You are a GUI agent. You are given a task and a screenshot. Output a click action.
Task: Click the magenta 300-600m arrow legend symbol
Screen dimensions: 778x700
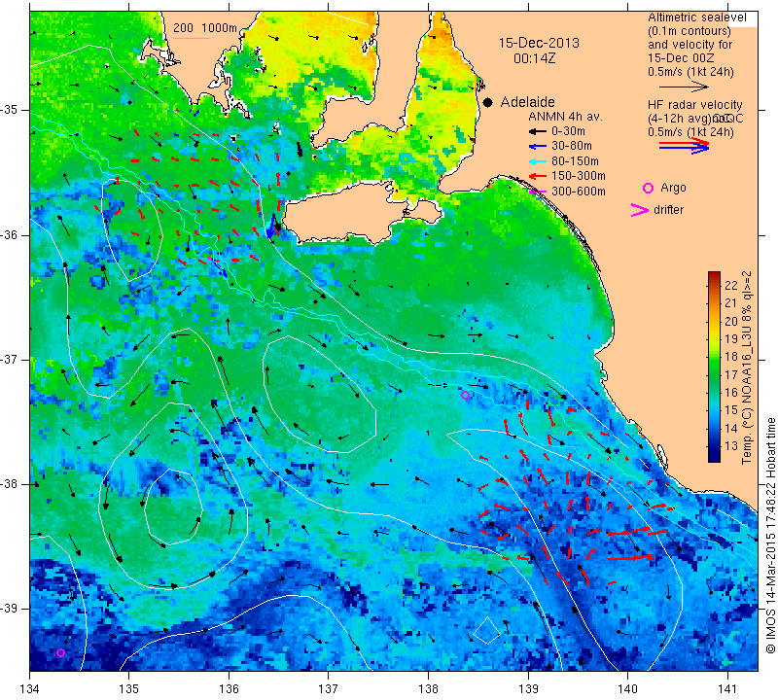point(538,192)
